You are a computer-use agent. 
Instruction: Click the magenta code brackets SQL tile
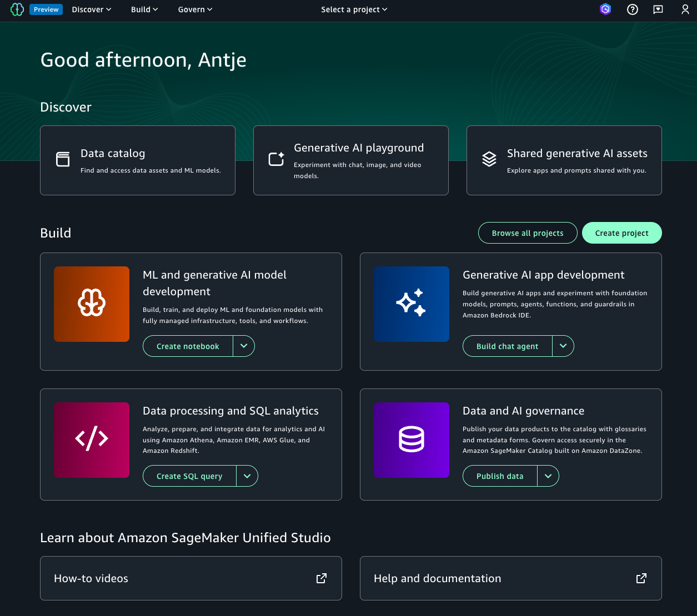[x=92, y=440]
